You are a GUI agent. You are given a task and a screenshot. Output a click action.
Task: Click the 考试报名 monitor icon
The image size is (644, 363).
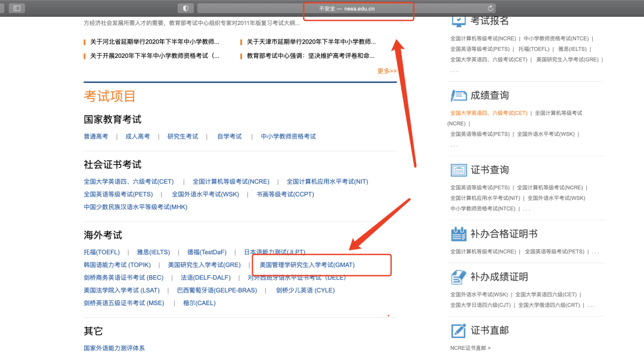click(458, 20)
